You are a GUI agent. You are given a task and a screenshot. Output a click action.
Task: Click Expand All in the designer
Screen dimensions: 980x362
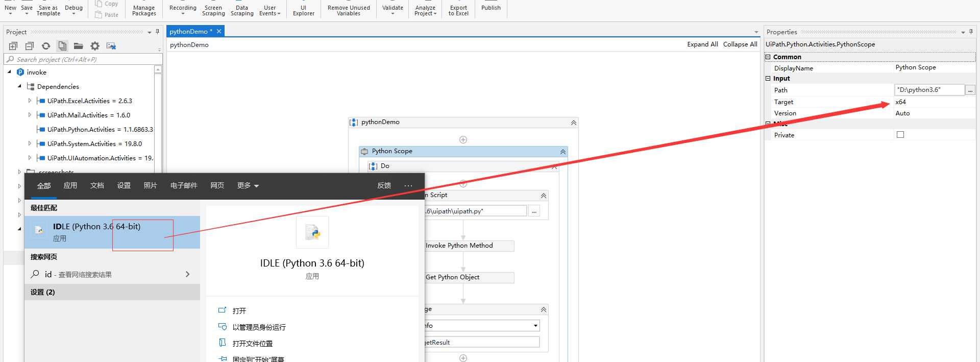702,44
